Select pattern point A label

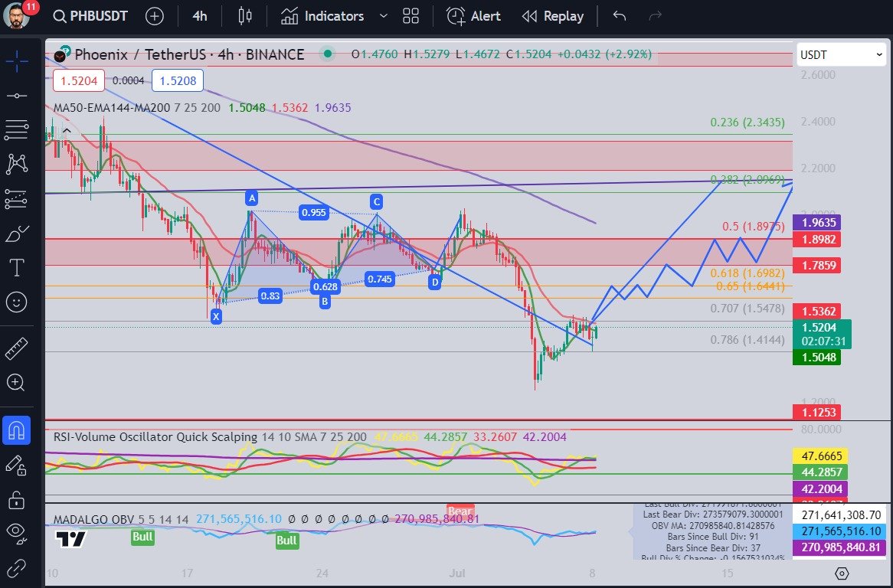pyautogui.click(x=252, y=198)
